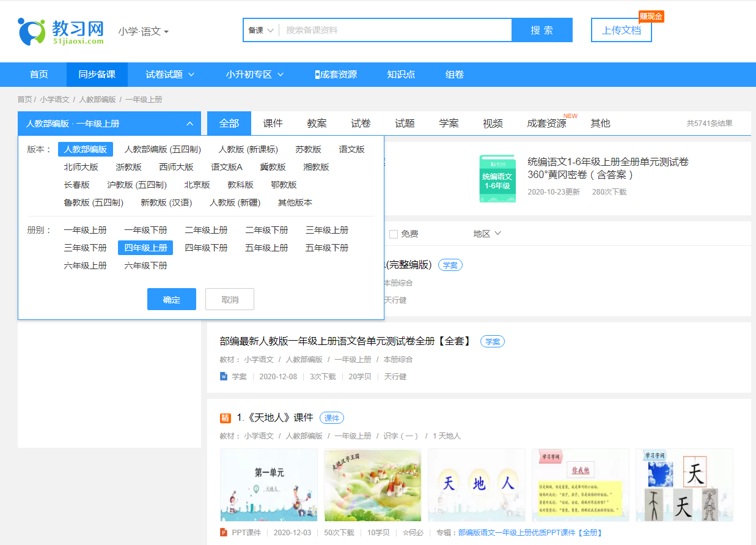
Task: Click the blue 搜索 search button
Action: tap(541, 29)
